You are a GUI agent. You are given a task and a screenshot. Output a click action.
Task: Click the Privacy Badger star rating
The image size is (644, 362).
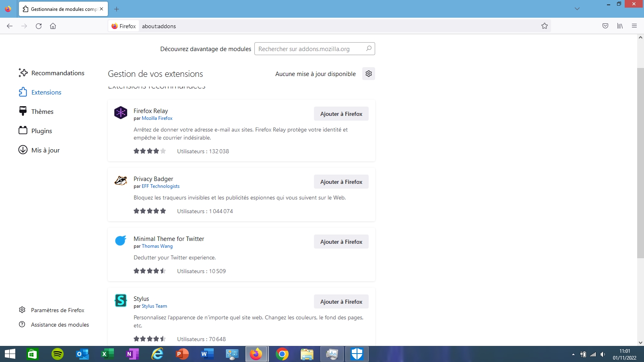[150, 211]
